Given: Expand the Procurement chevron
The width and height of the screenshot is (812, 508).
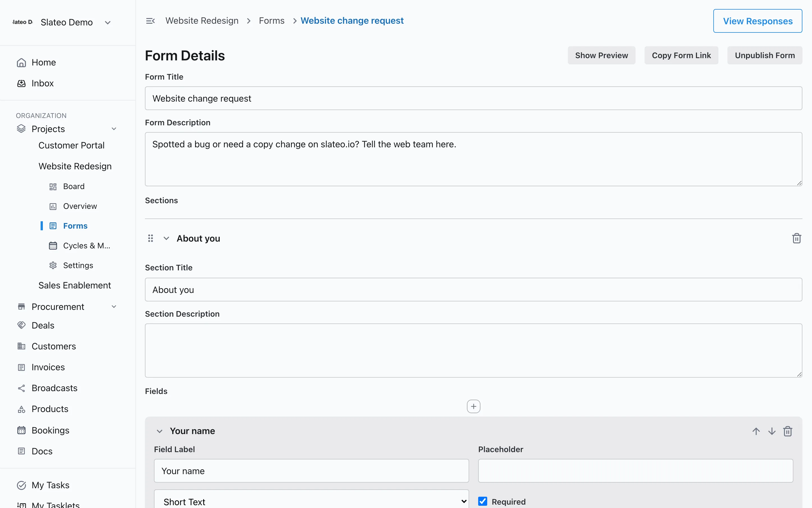Looking at the screenshot, I should coord(114,306).
